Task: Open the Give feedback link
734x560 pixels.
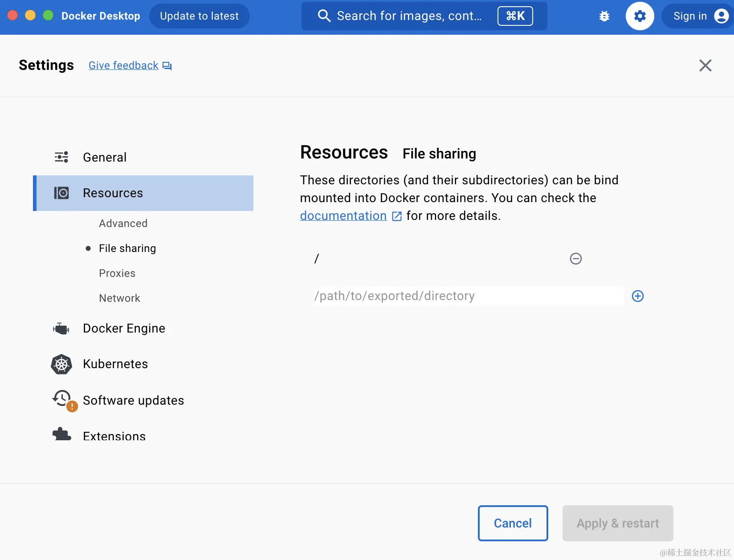Action: click(x=123, y=65)
